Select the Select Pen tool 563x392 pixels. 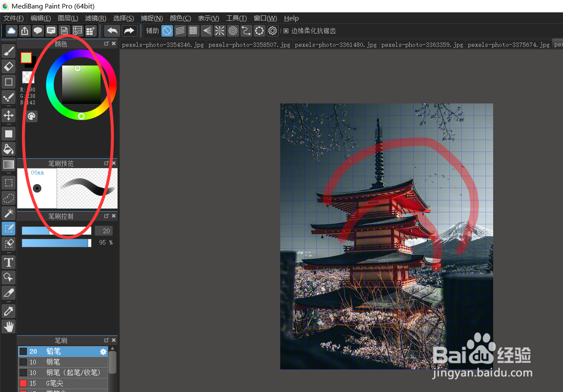pos(9,229)
